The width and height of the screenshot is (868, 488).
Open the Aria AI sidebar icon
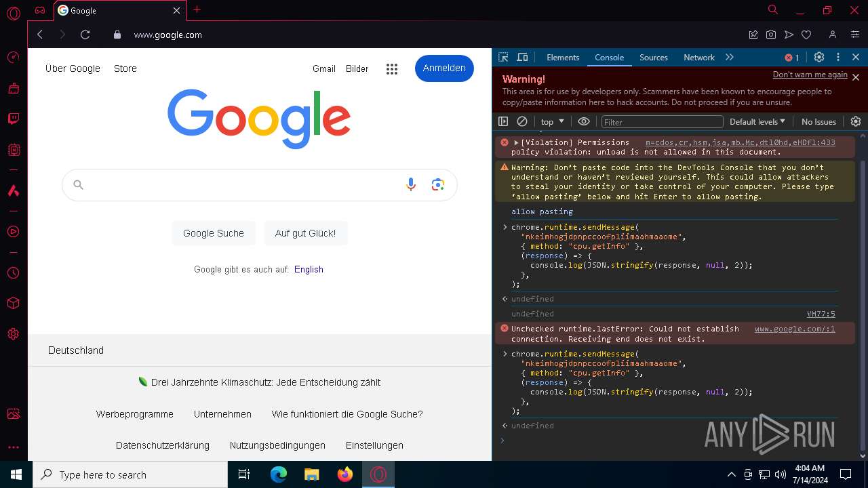(x=13, y=190)
